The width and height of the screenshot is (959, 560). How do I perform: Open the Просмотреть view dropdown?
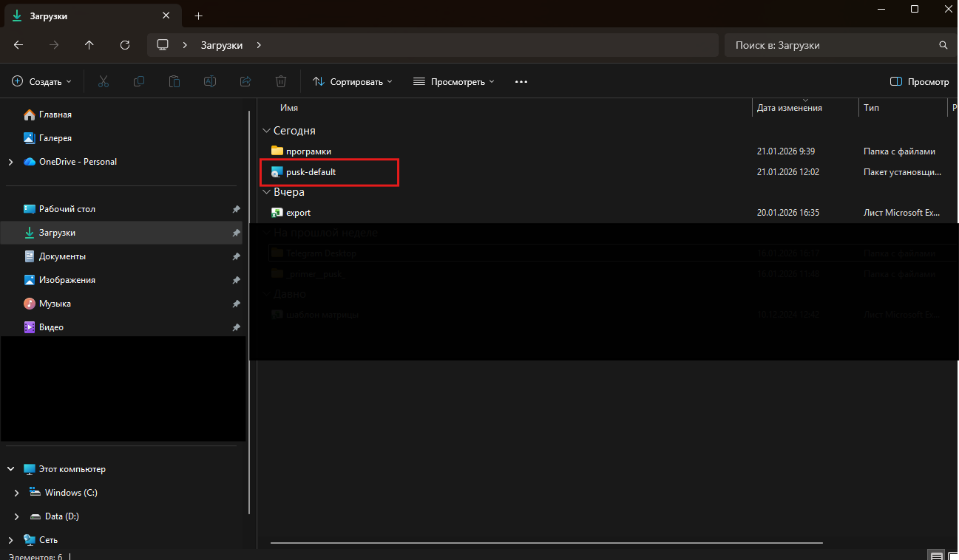[453, 81]
